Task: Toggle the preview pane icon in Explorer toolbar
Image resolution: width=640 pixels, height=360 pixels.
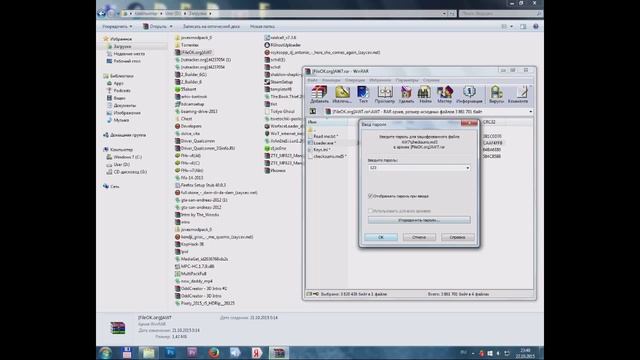Action: click(x=523, y=27)
